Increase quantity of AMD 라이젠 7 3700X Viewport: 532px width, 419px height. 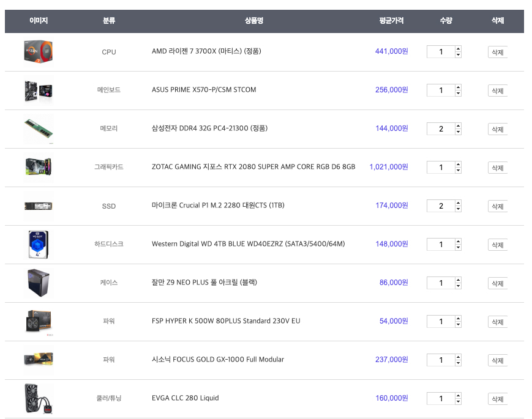coord(458,49)
